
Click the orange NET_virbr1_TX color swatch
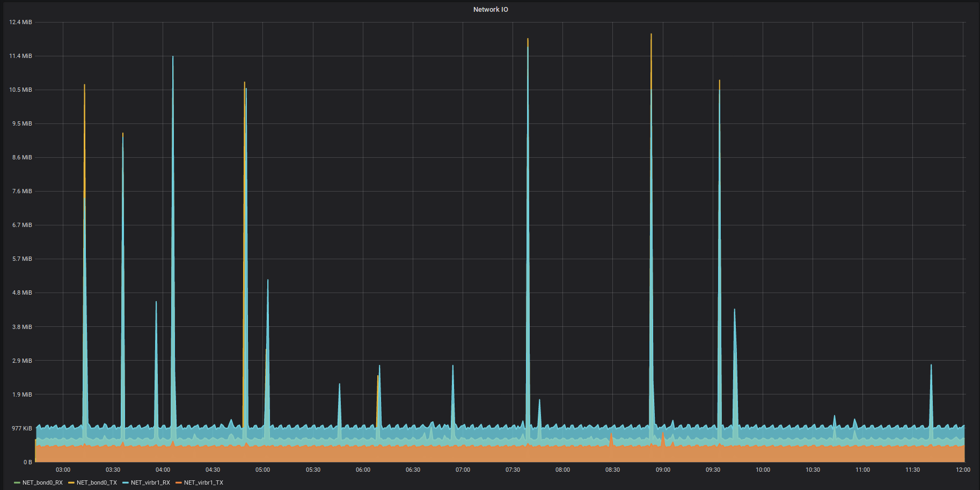pyautogui.click(x=179, y=482)
